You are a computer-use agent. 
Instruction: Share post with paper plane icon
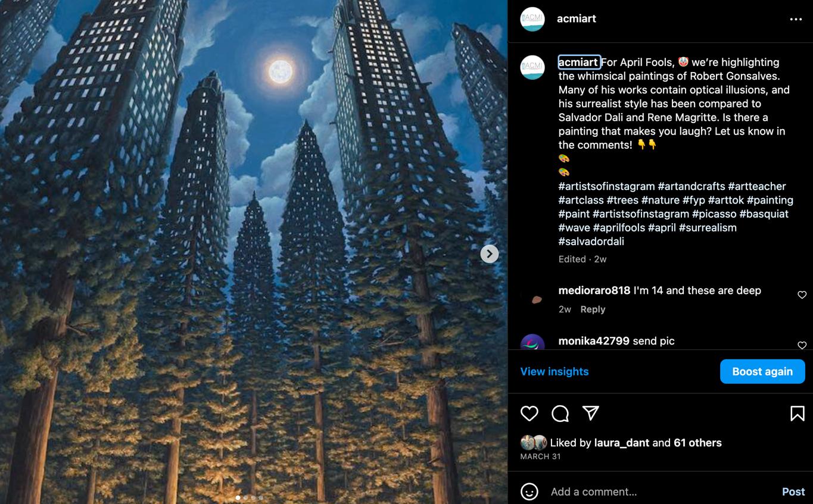pyautogui.click(x=590, y=413)
